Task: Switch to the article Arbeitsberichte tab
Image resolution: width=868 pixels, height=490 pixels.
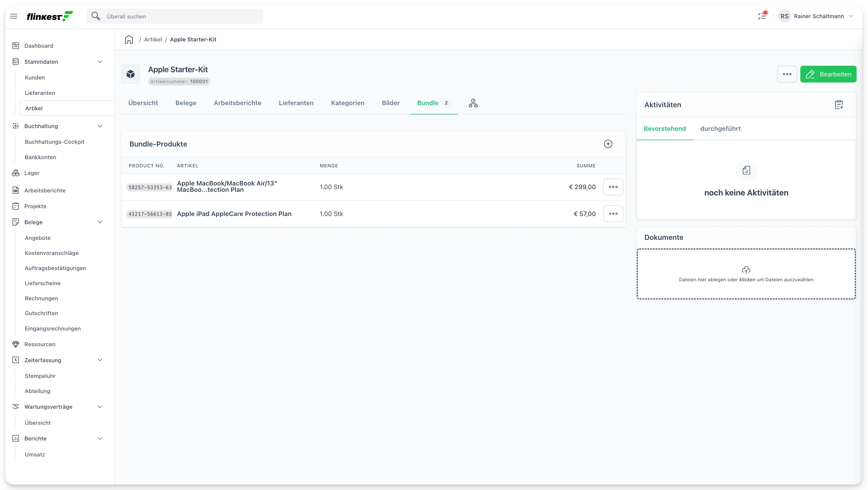Action: pyautogui.click(x=238, y=103)
